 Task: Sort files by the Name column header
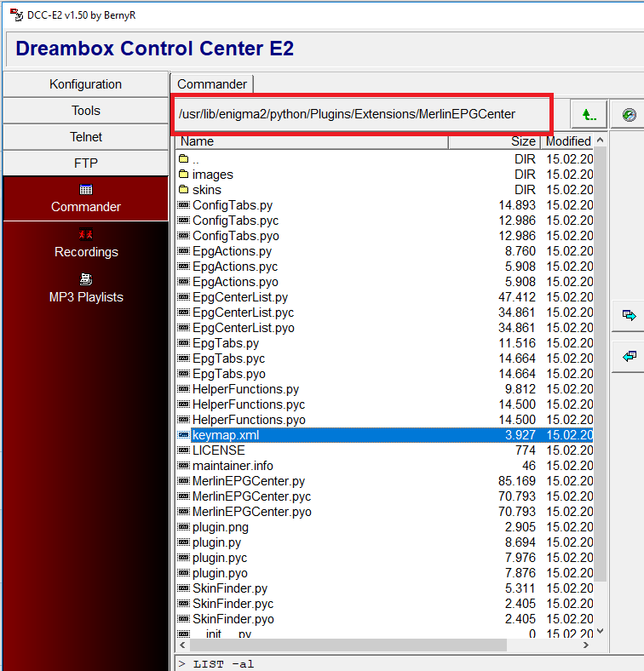[x=312, y=141]
